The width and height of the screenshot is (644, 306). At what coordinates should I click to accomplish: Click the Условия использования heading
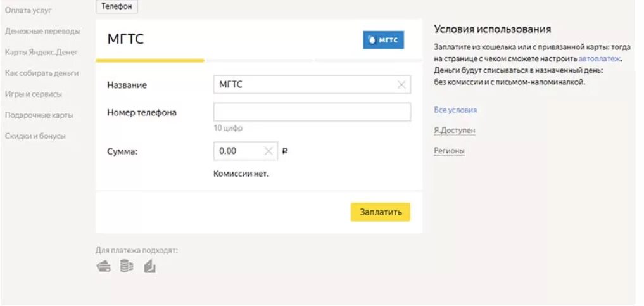coord(493,29)
